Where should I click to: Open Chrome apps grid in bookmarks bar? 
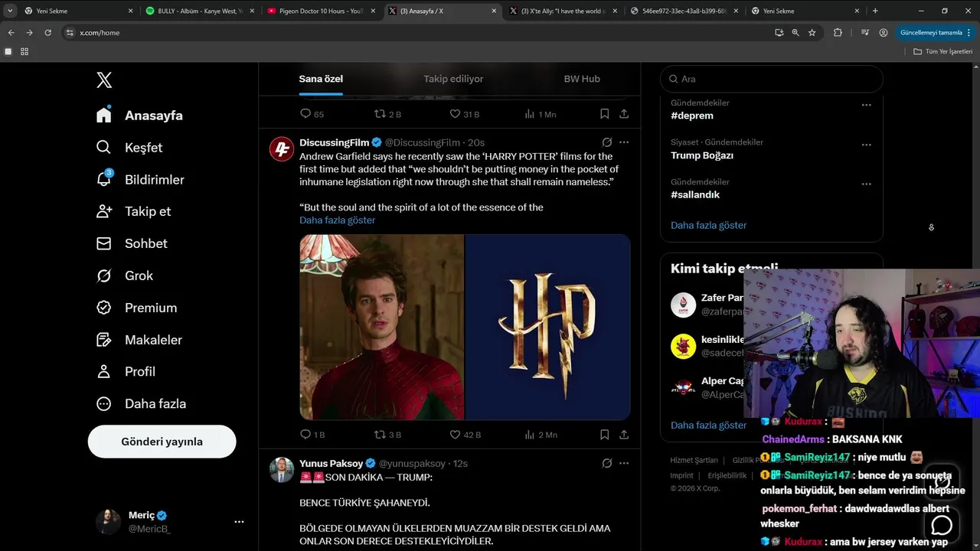click(24, 51)
